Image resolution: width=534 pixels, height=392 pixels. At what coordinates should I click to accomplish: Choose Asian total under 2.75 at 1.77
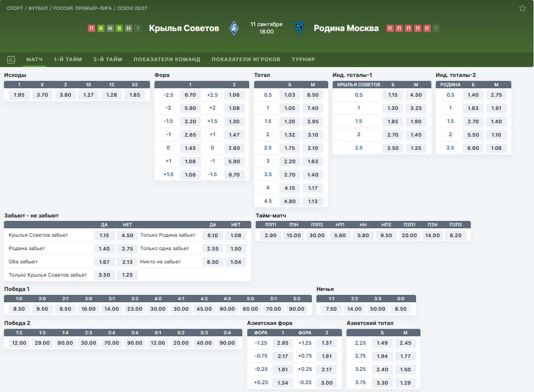coord(405,356)
